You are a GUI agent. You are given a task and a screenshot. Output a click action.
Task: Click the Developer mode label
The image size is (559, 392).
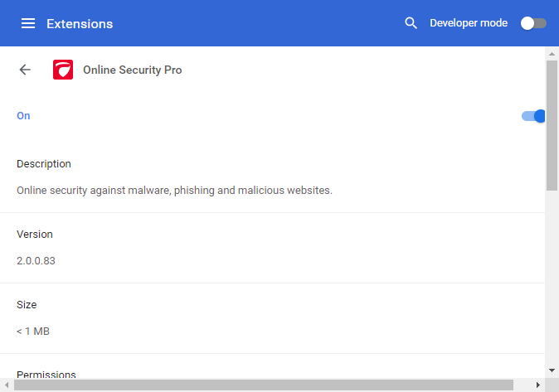coord(469,23)
